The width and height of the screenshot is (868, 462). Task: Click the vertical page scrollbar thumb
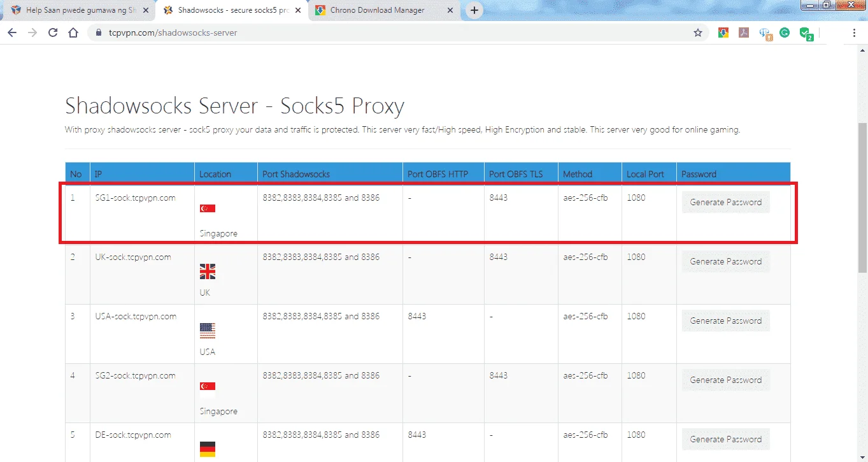coord(862,198)
